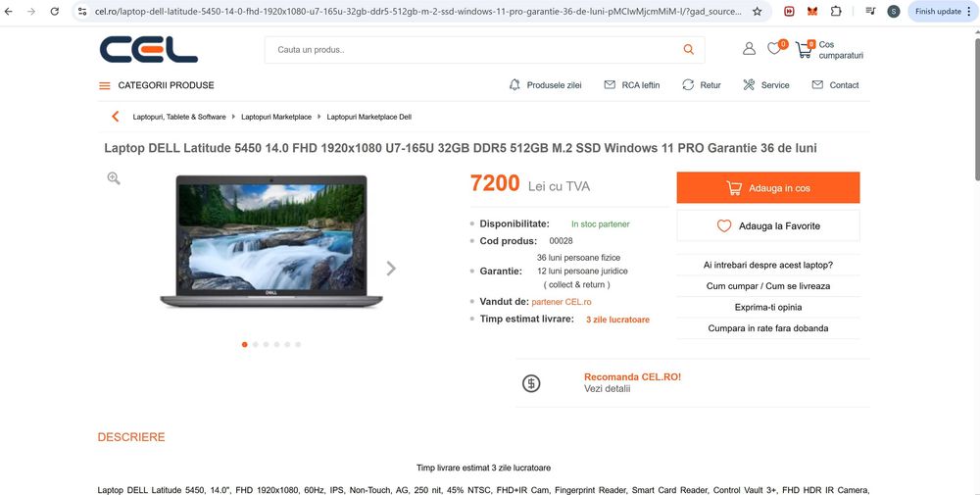The width and height of the screenshot is (980, 495).
Task: Click the orange search magnifier icon
Action: pyautogui.click(x=688, y=49)
